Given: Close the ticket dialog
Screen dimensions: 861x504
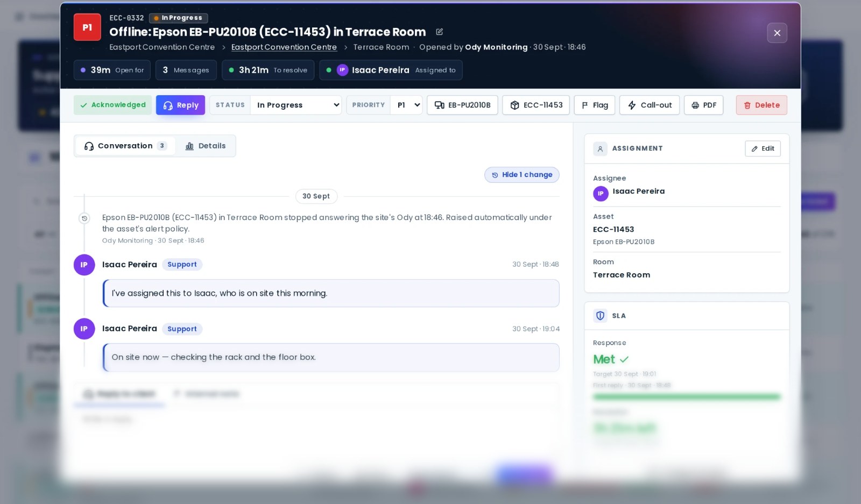Looking at the screenshot, I should tap(777, 33).
